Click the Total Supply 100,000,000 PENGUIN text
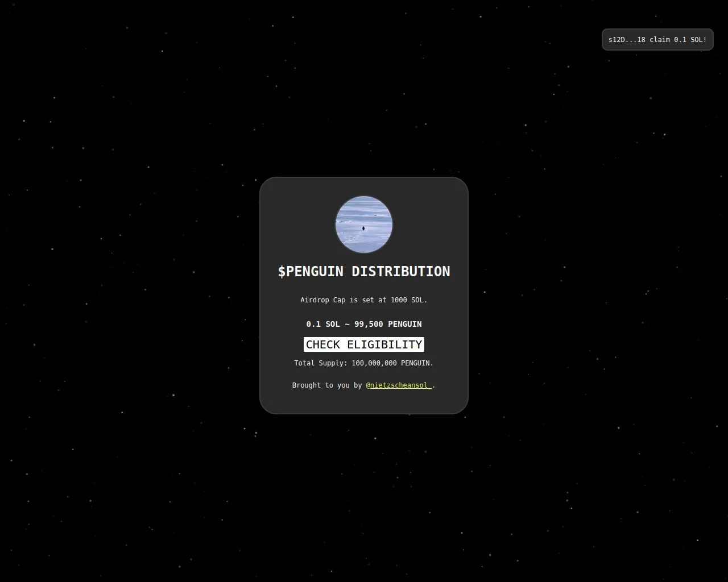Image resolution: width=728 pixels, height=582 pixels. point(364,363)
